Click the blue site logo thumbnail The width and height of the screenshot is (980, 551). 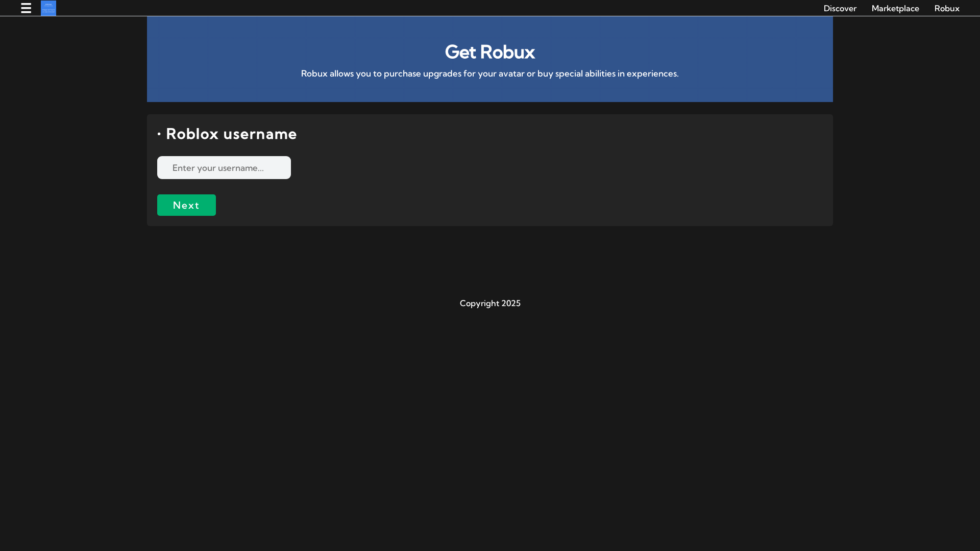pyautogui.click(x=48, y=8)
